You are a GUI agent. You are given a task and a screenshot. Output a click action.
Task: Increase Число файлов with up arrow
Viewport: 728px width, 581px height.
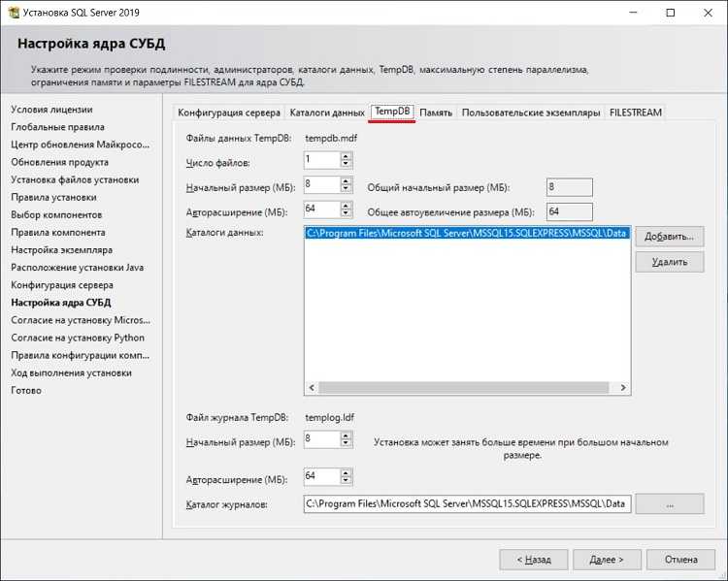point(346,156)
